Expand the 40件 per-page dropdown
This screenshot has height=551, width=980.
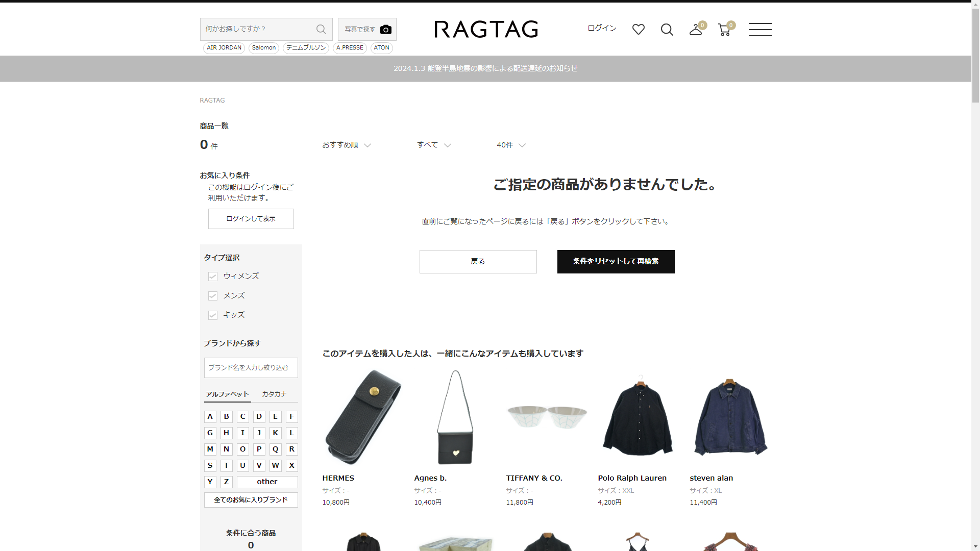coord(510,145)
